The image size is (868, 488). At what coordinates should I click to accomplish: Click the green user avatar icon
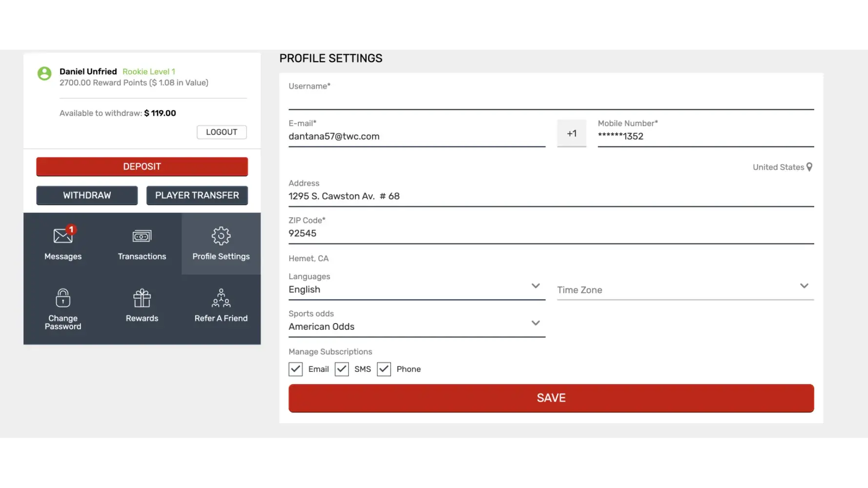click(x=44, y=74)
